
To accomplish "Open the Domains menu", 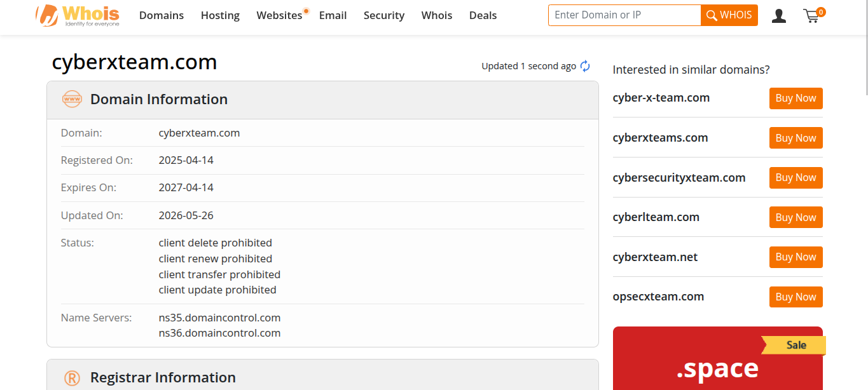I will (162, 15).
